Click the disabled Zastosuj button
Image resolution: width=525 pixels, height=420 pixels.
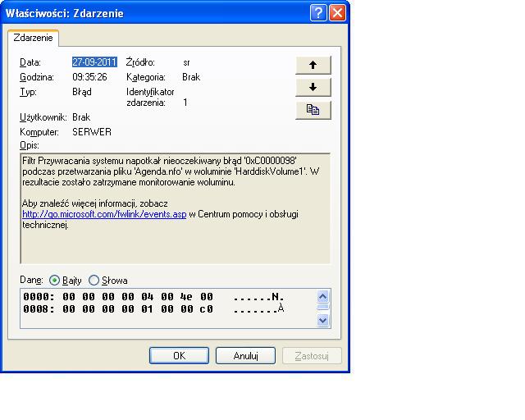[312, 356]
